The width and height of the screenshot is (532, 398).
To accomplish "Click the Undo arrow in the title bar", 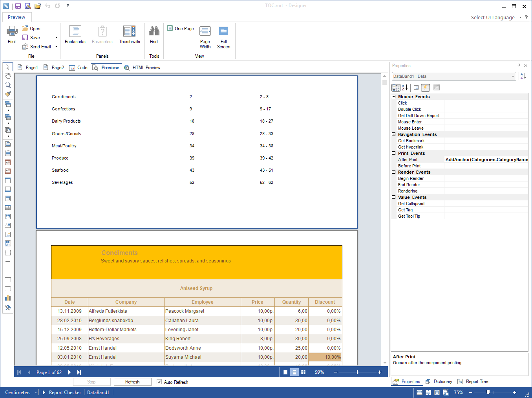I will pos(48,6).
